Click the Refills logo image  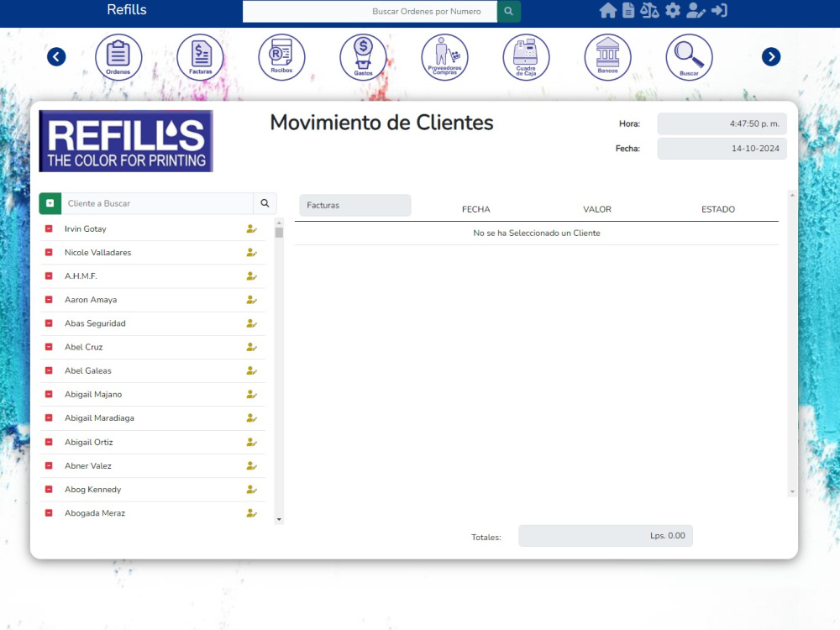pos(126,141)
